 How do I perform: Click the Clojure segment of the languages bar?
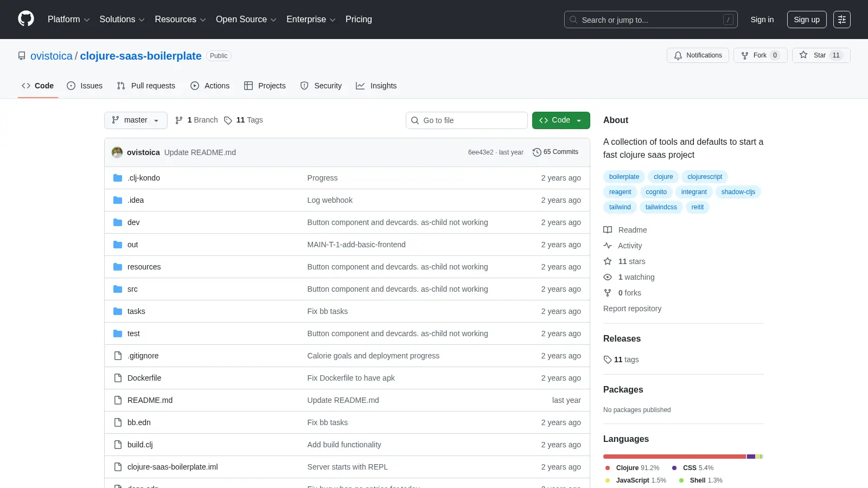click(675, 457)
